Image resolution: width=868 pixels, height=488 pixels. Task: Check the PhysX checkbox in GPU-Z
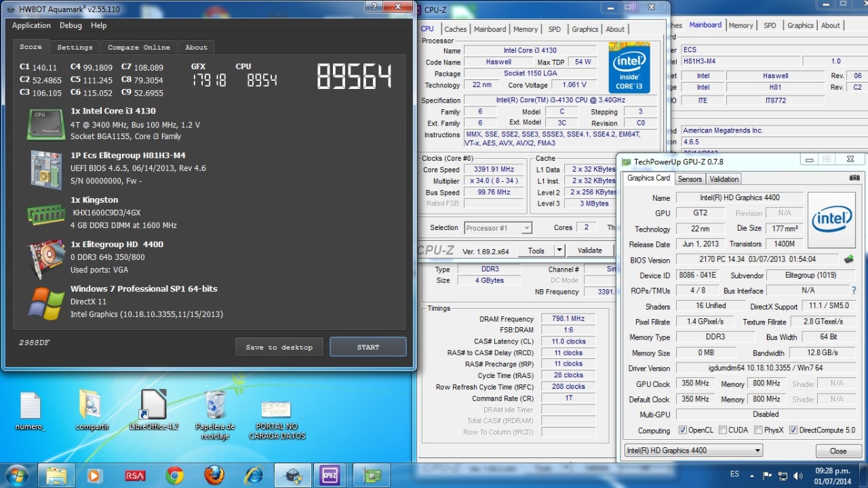[759, 430]
